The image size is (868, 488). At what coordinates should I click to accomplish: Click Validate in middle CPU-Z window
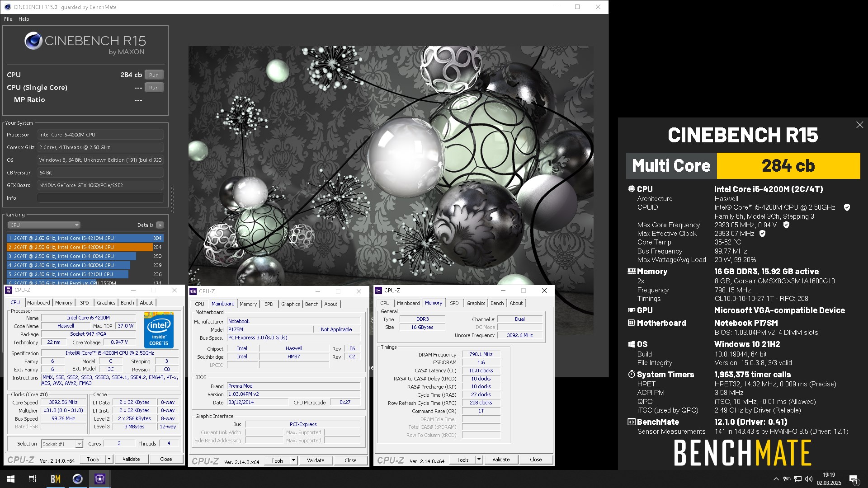(316, 460)
